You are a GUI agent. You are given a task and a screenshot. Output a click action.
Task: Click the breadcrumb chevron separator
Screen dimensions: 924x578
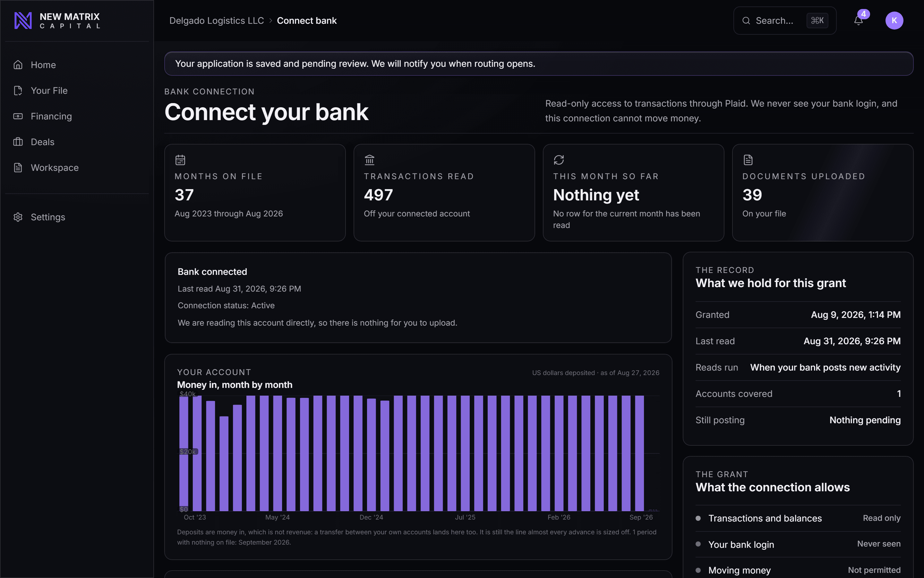click(270, 21)
